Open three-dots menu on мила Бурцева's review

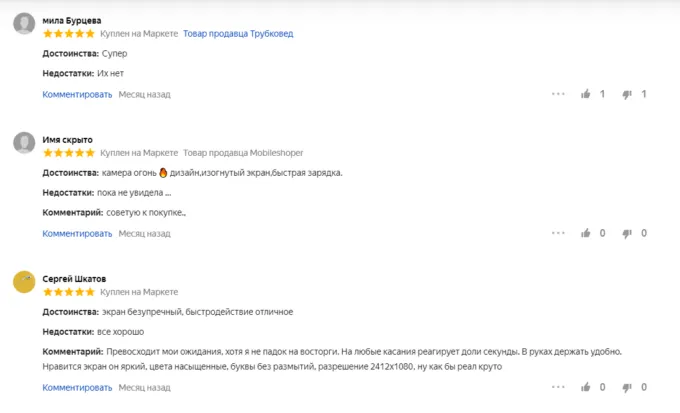pos(558,94)
